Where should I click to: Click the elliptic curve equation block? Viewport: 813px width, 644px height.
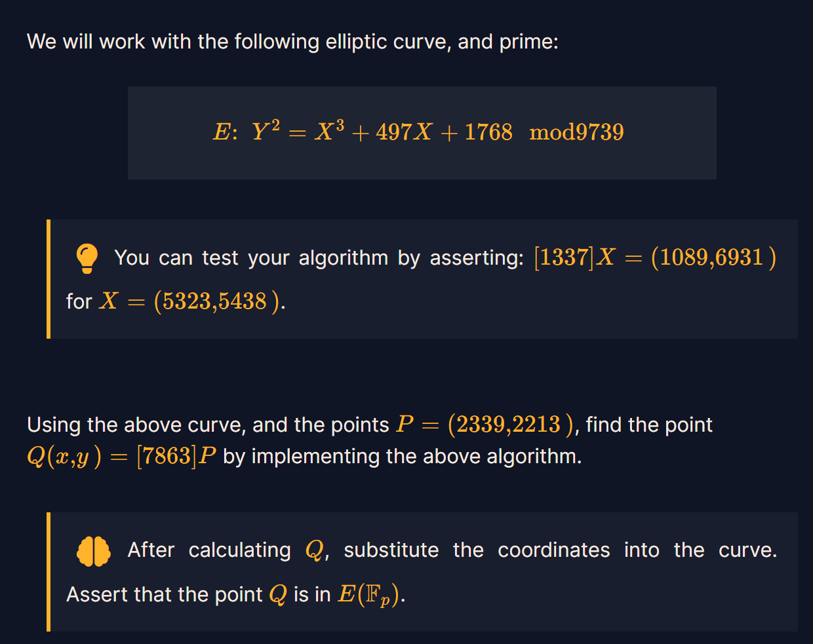(x=422, y=133)
